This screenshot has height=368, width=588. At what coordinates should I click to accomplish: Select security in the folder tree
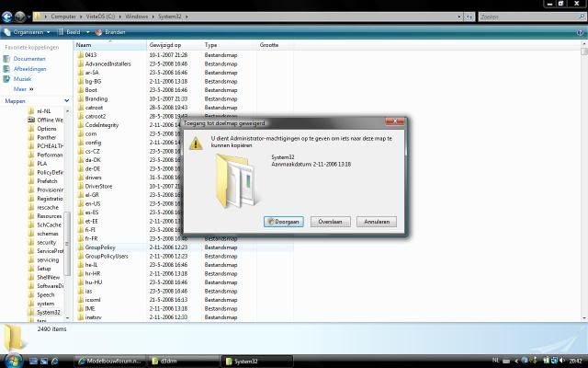(x=47, y=242)
